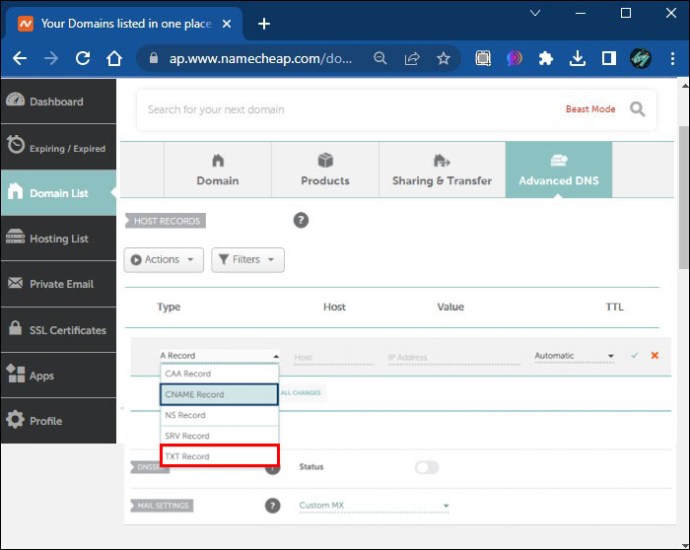Expand the Custom MX mail settings dropdown
690x550 pixels.
(374, 506)
